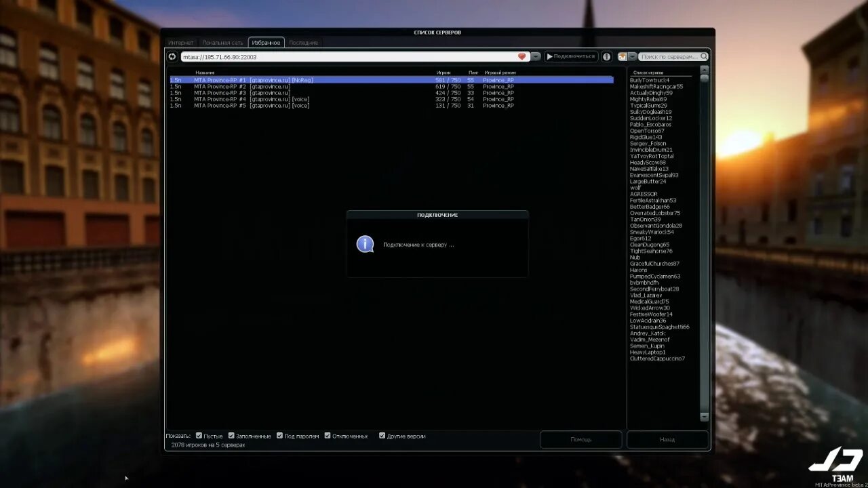Click player 'Andrey_Katok'
Image resolution: width=868 pixels, height=488 pixels.
[x=648, y=333]
